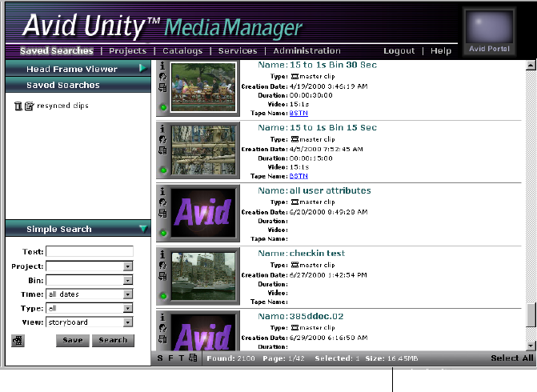Open the Administration section
The height and width of the screenshot is (392, 537).
[307, 50]
